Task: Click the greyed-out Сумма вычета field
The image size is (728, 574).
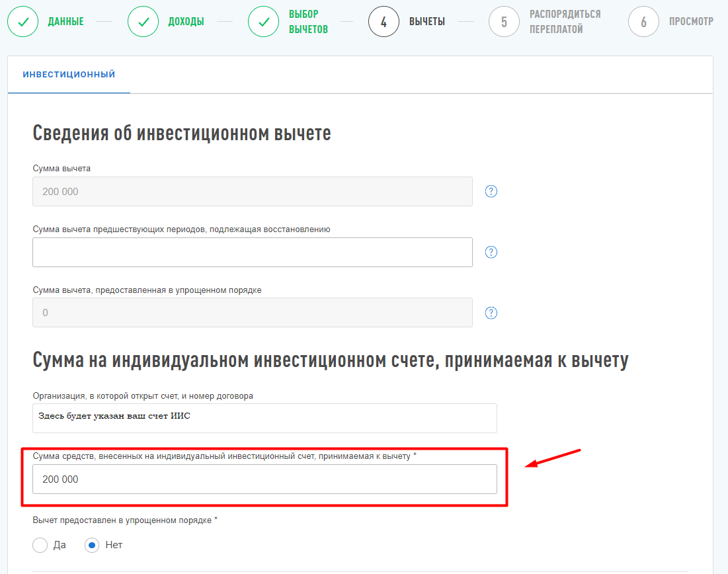Action: tap(253, 192)
